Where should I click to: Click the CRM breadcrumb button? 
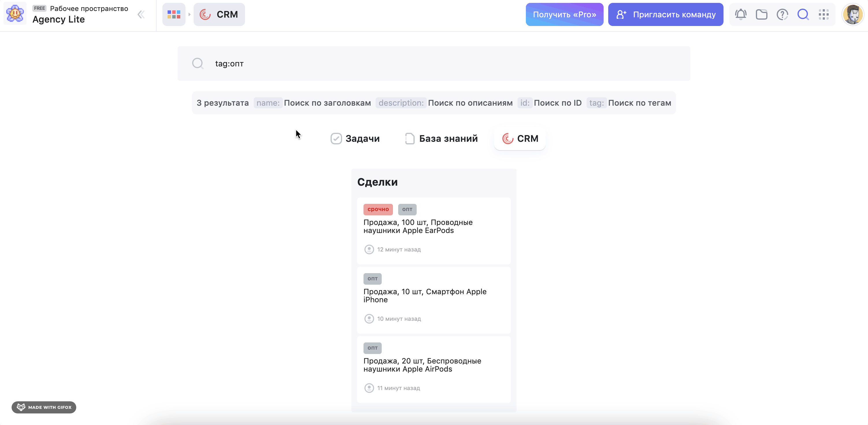pos(219,14)
